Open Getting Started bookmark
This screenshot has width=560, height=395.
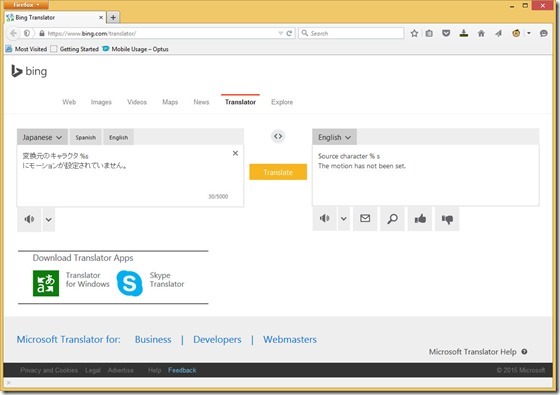(x=75, y=49)
